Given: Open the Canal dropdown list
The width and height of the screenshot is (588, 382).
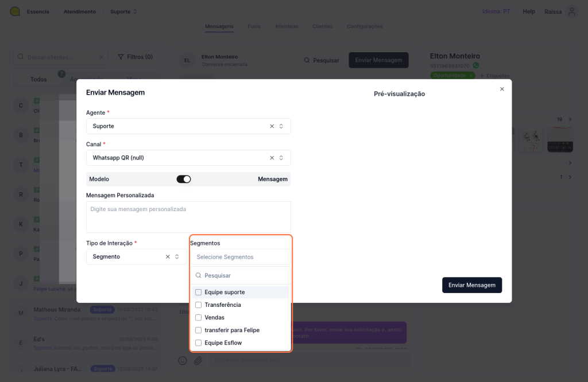Looking at the screenshot, I should [281, 158].
